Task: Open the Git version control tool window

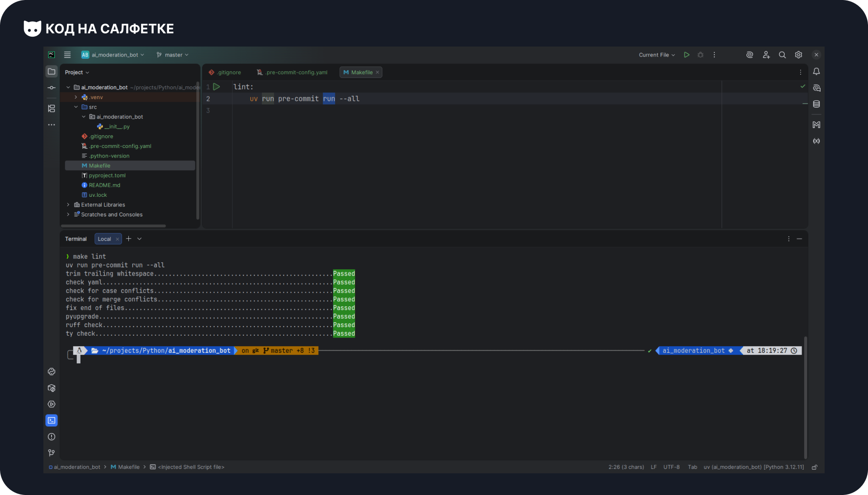Action: (x=52, y=453)
